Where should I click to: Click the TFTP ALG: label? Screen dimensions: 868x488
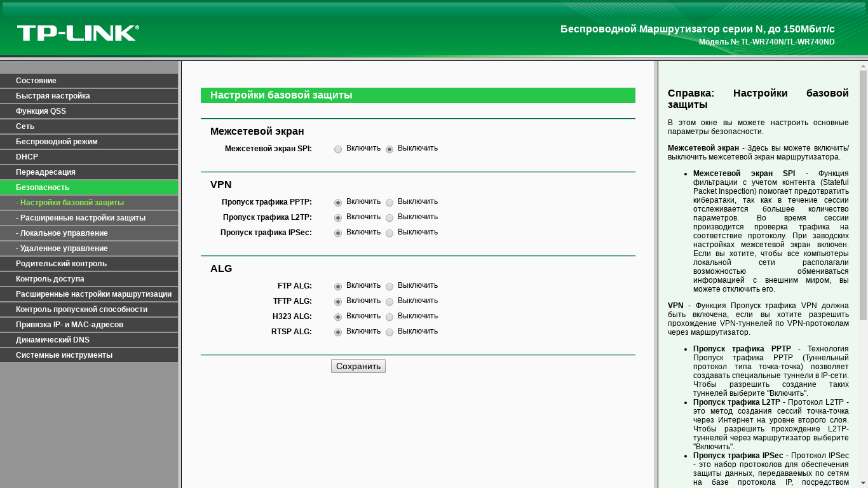292,301
